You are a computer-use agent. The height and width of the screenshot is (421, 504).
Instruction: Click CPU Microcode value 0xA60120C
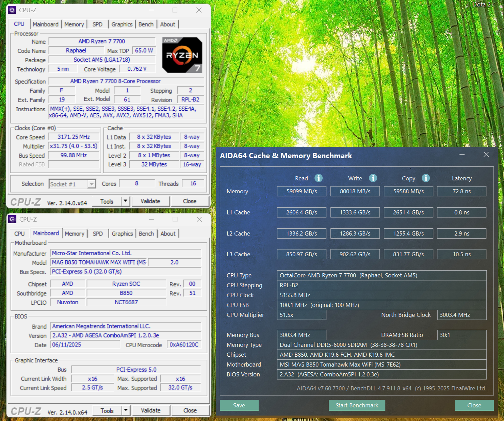point(184,345)
